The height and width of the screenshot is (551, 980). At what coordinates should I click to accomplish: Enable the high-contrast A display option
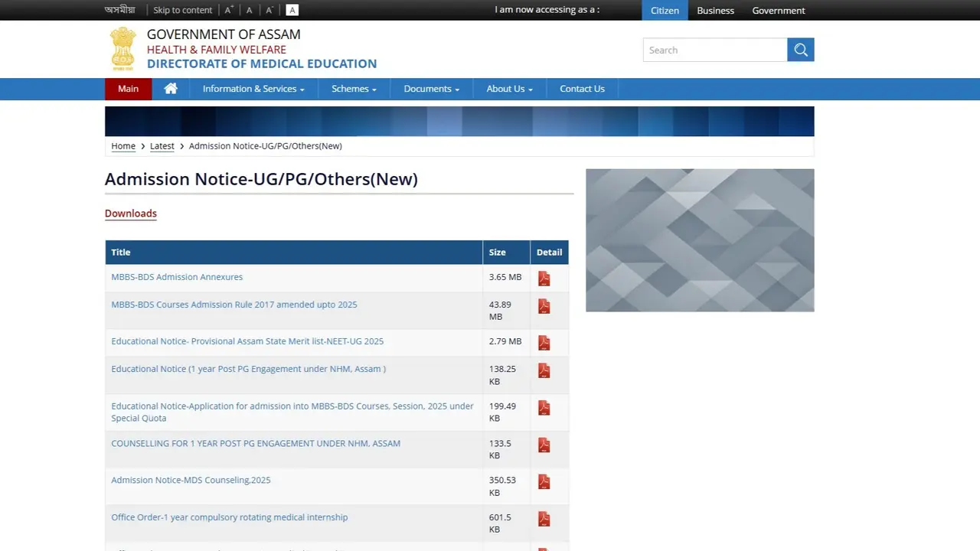292,10
